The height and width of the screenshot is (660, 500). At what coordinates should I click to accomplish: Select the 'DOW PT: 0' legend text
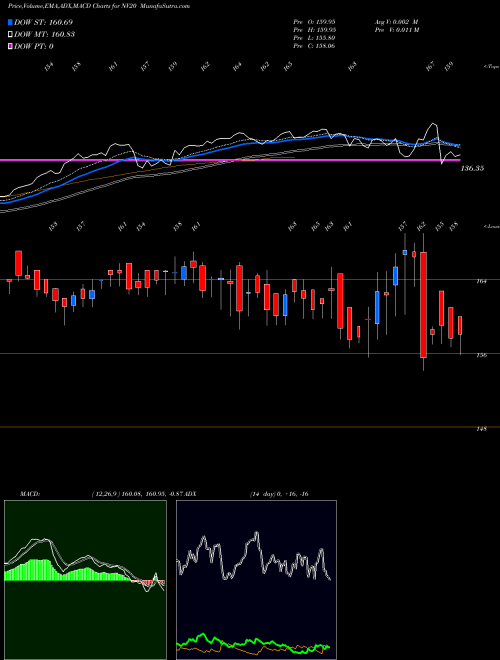34,46
